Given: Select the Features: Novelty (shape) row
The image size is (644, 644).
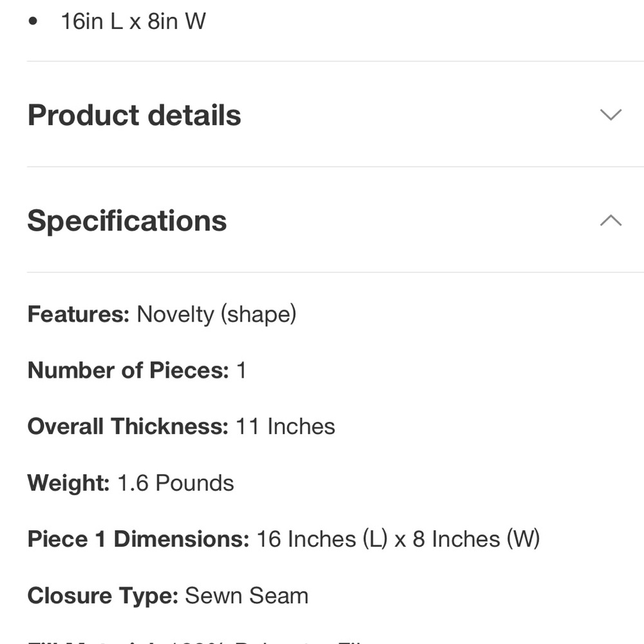Looking at the screenshot, I should (162, 314).
